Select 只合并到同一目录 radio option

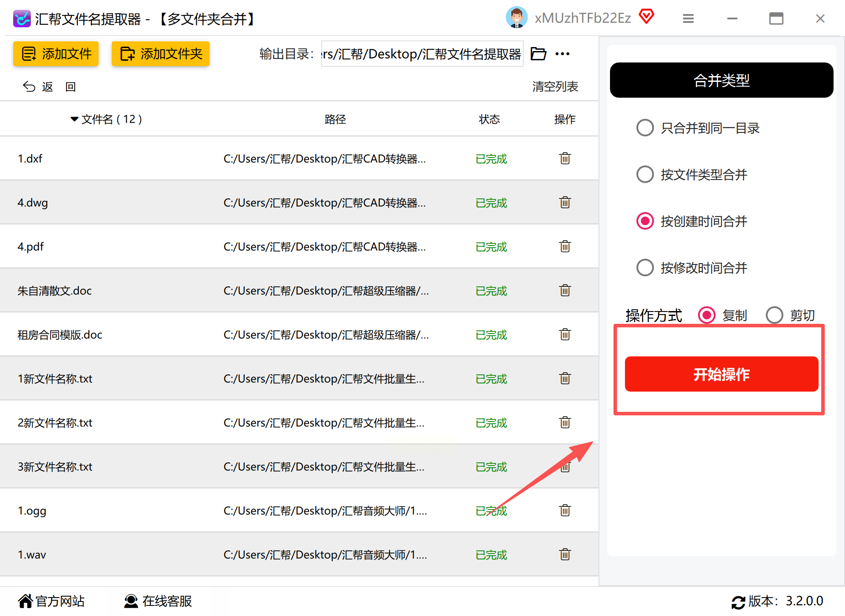click(645, 128)
